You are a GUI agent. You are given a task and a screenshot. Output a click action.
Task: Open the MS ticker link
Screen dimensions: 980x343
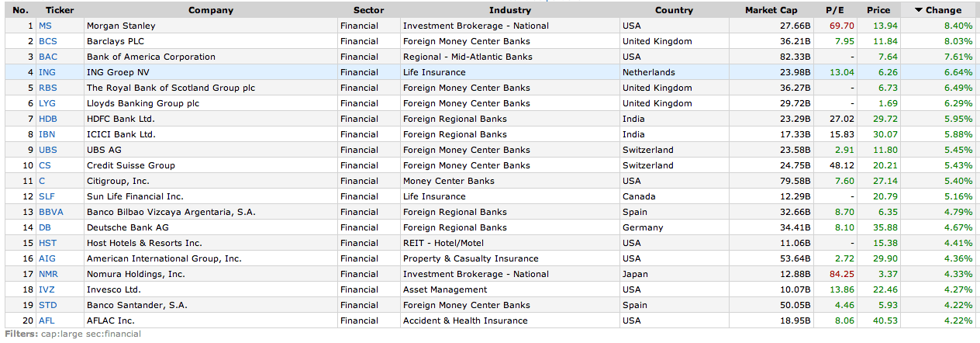pyautogui.click(x=45, y=26)
